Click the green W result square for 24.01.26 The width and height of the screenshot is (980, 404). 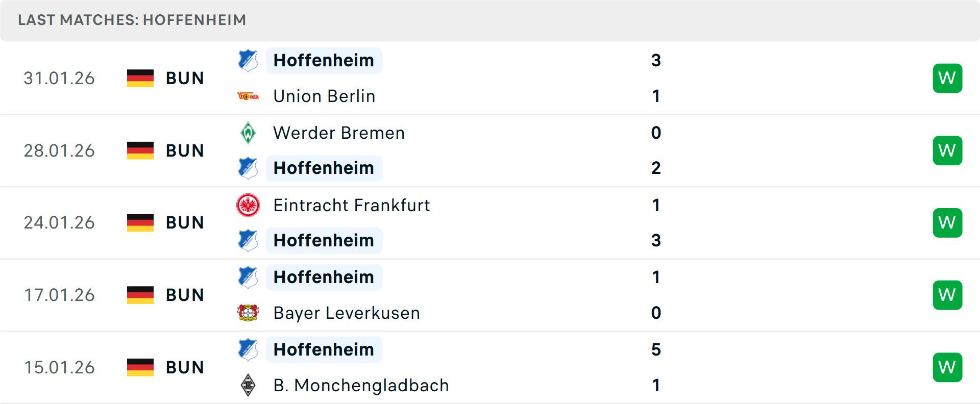click(x=947, y=223)
